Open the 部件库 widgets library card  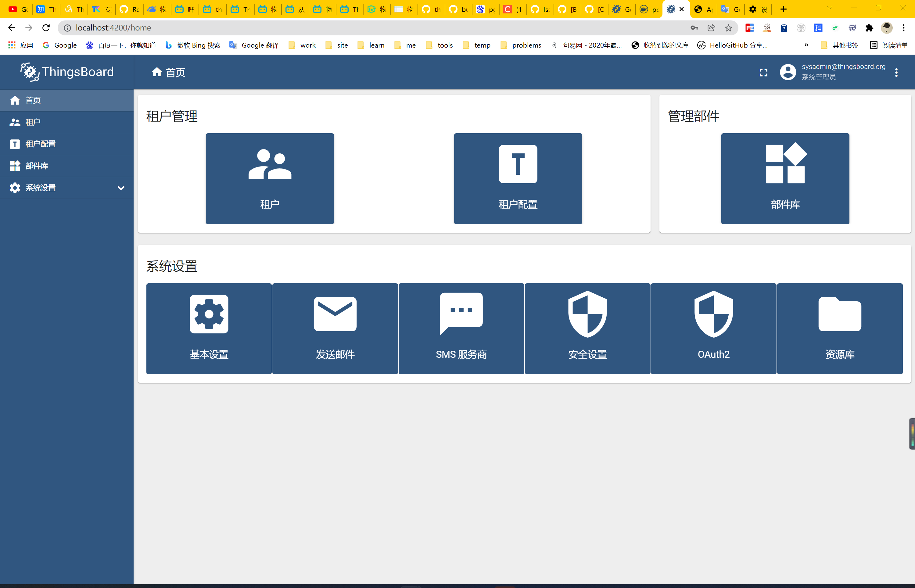point(785,178)
